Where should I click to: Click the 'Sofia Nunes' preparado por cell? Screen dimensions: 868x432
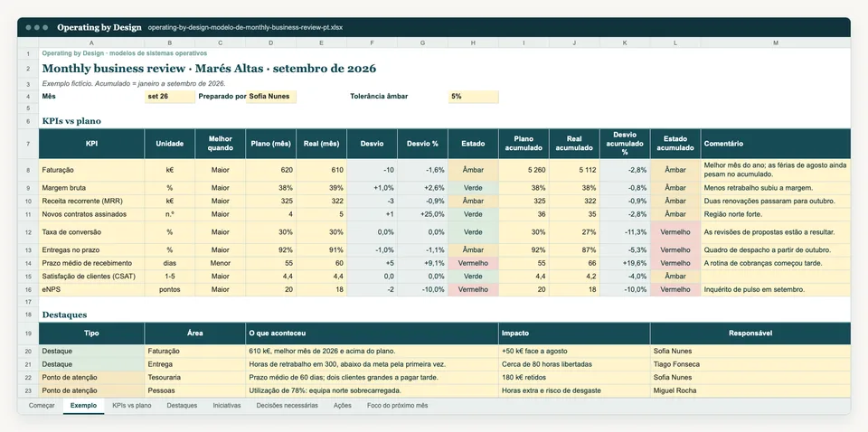click(271, 96)
